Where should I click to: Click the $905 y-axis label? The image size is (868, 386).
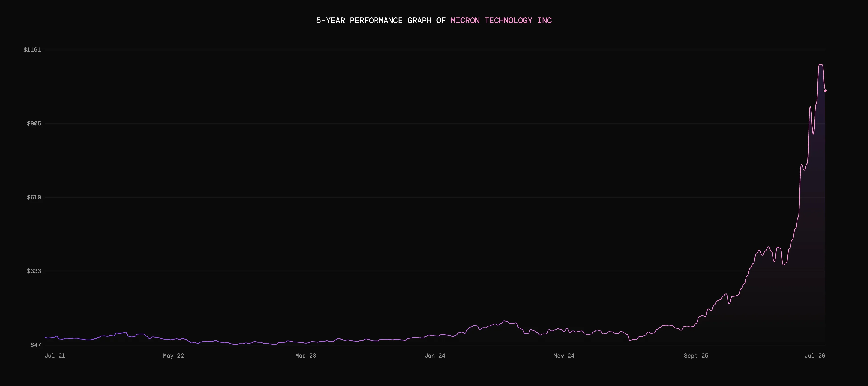click(x=34, y=123)
